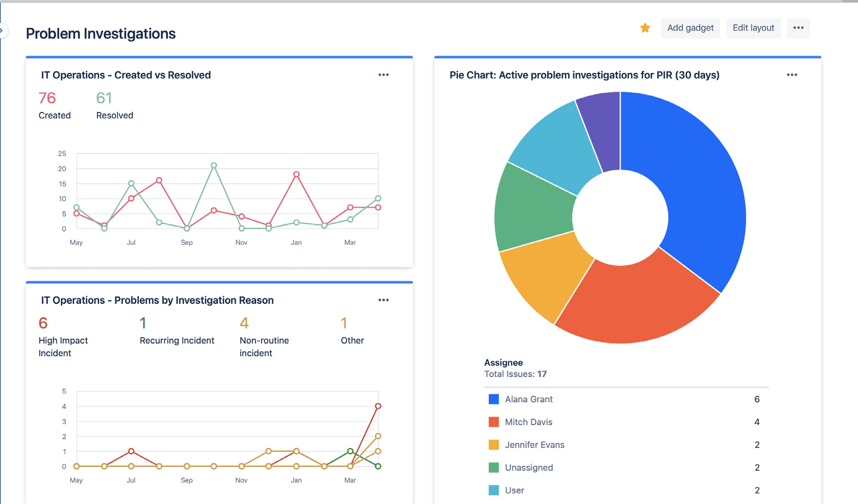Favorite the dashboard using the star icon
Viewport: 858px width, 504px height.
[x=645, y=28]
